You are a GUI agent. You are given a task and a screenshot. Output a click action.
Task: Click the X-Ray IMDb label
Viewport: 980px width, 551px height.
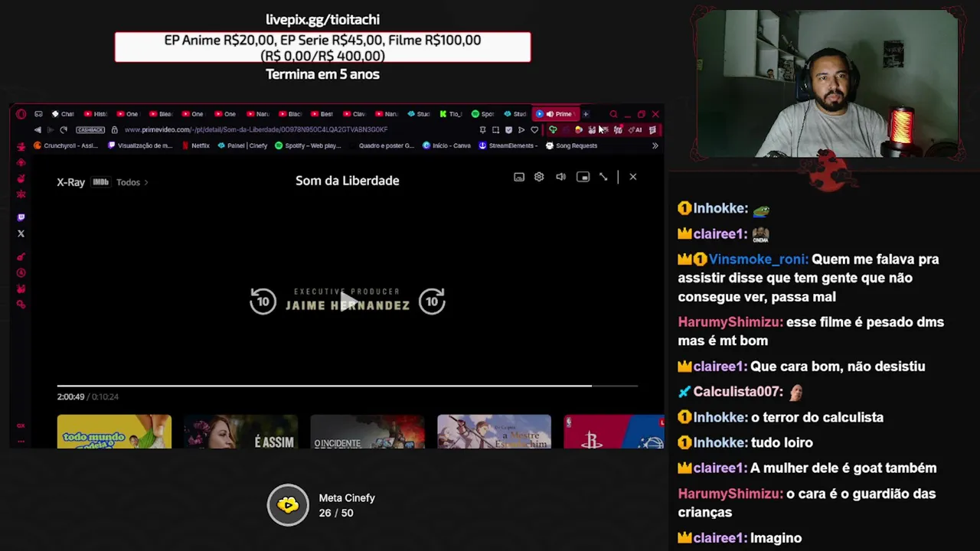click(100, 182)
